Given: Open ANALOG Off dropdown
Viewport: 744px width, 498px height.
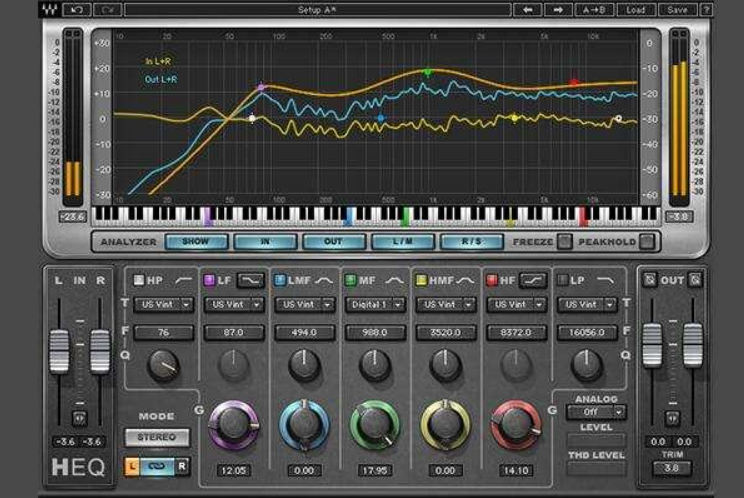Looking at the screenshot, I should [x=596, y=412].
